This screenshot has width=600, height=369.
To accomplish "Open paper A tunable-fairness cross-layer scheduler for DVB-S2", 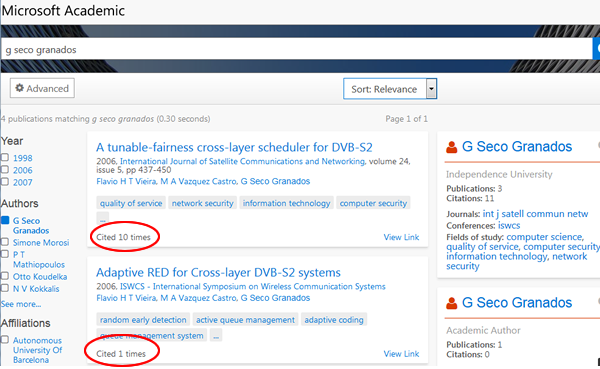I will 234,147.
